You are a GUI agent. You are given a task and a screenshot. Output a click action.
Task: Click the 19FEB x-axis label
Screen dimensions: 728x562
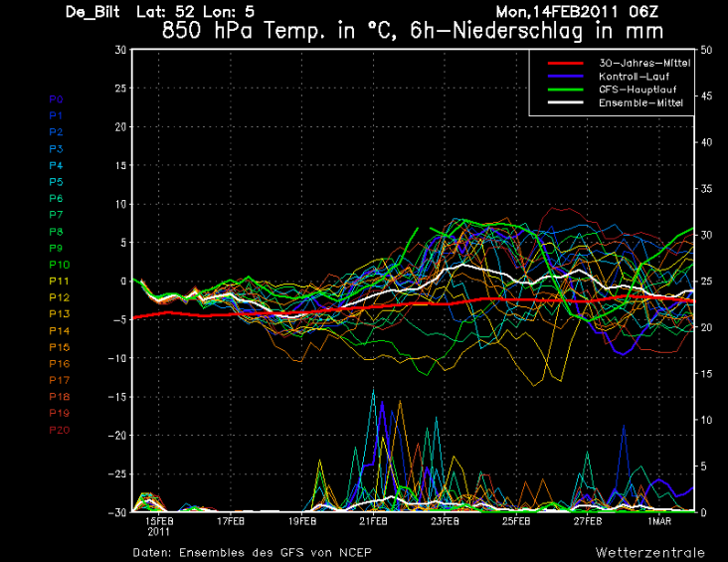(x=301, y=521)
